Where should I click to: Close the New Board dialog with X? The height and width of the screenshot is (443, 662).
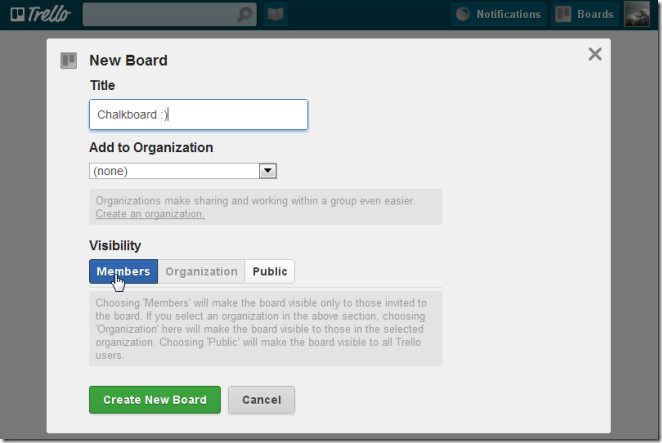pos(595,54)
